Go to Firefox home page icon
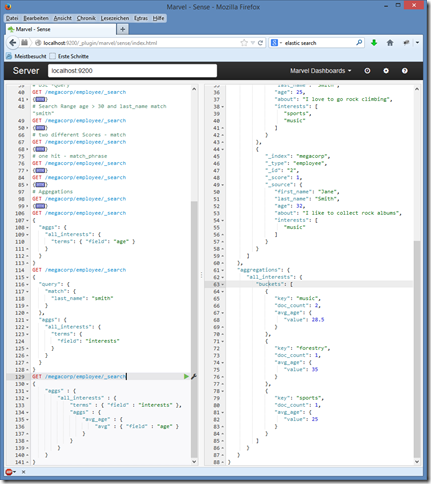Image resolution: width=431 pixels, height=484 pixels. [390, 43]
